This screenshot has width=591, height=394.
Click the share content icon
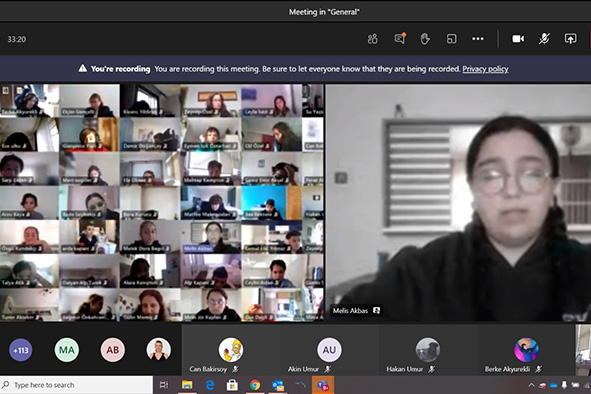pos(570,39)
